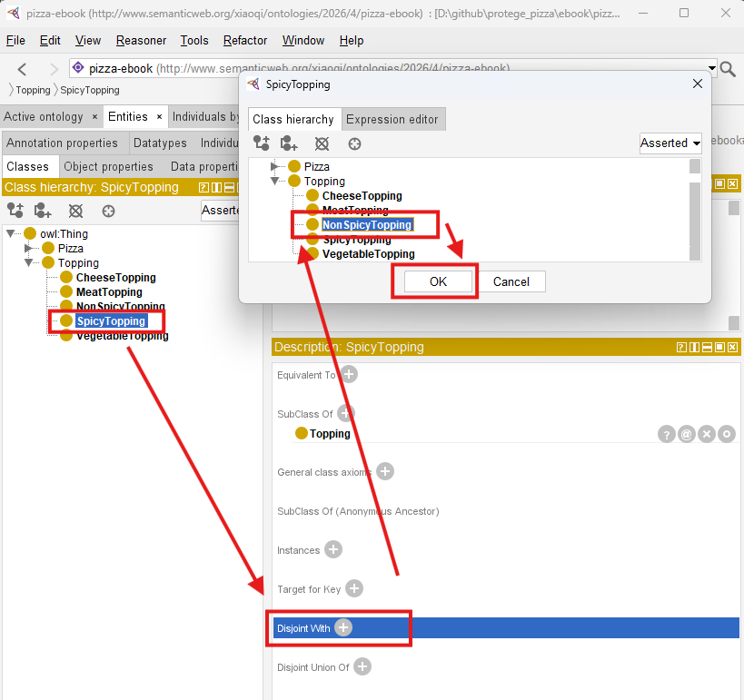Click Delete class icon in dialog toolbar
744x700 pixels.
[x=322, y=143]
